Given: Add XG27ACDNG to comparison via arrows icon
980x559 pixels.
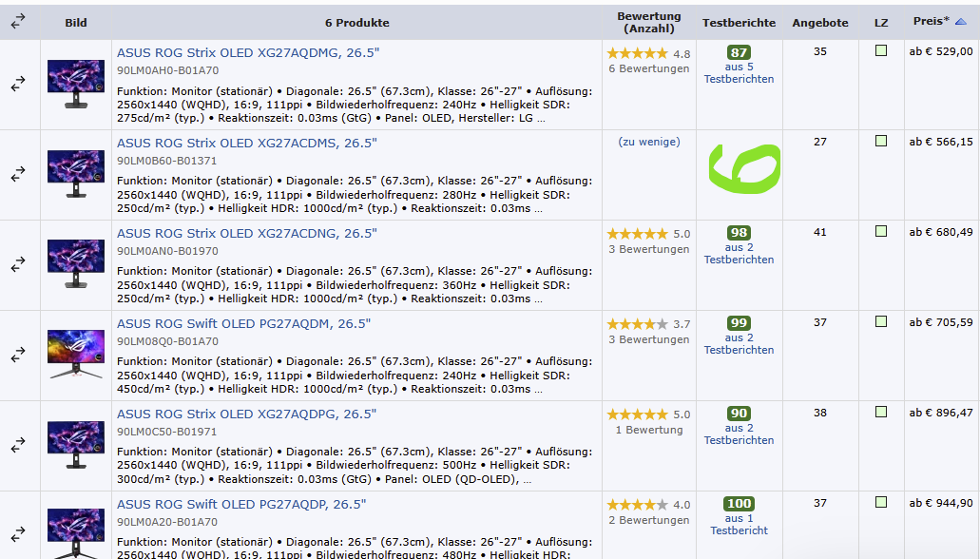Looking at the screenshot, I should [18, 264].
